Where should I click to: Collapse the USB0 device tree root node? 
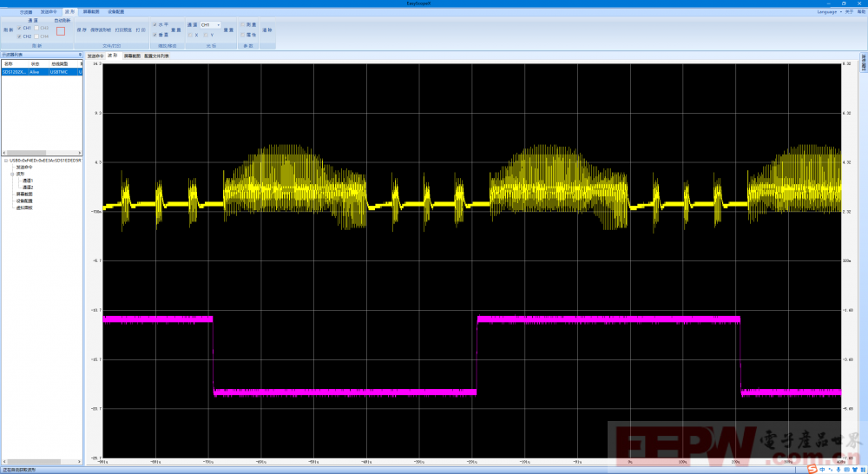[x=6, y=161]
